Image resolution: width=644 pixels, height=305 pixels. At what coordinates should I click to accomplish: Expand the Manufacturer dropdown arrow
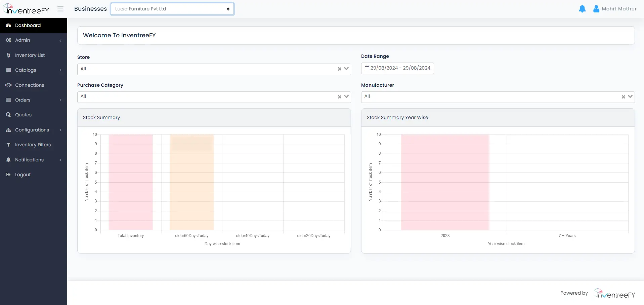(x=630, y=97)
